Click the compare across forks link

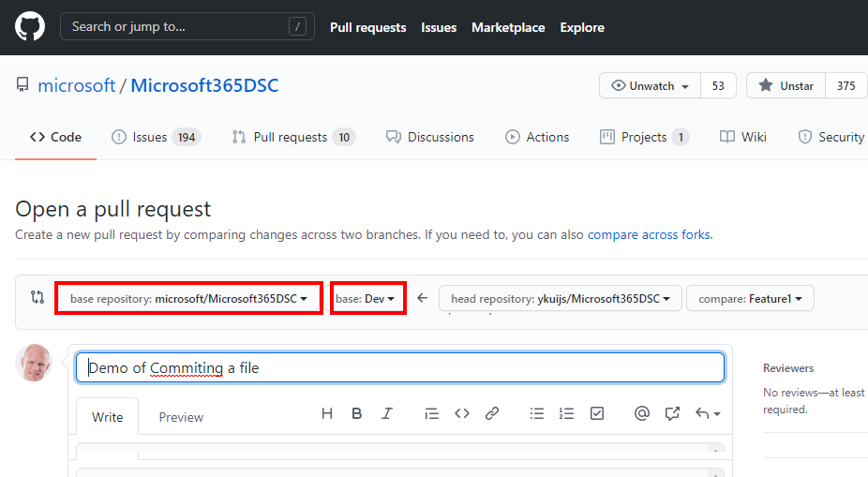649,234
